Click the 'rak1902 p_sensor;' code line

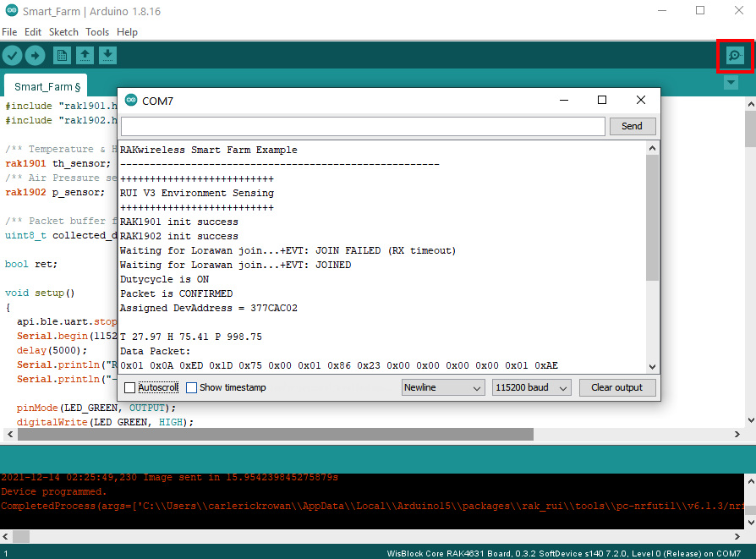click(54, 193)
